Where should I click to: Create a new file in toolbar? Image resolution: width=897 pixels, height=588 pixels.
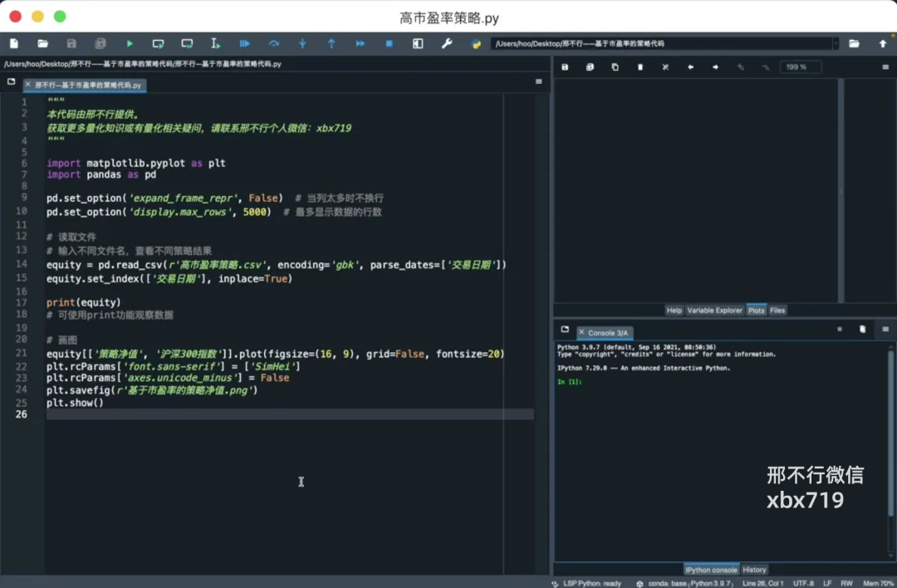(x=14, y=43)
